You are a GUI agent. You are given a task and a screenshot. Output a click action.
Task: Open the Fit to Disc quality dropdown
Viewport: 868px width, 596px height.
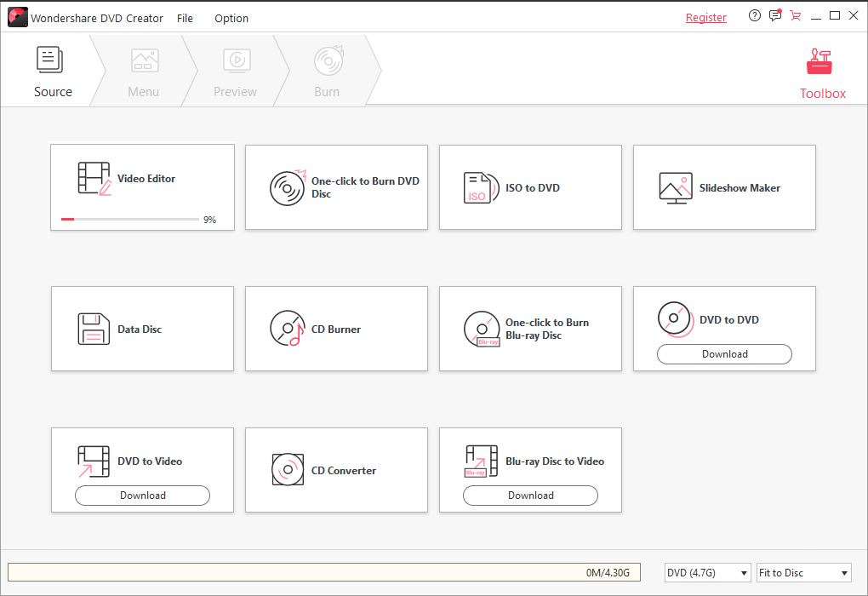804,573
